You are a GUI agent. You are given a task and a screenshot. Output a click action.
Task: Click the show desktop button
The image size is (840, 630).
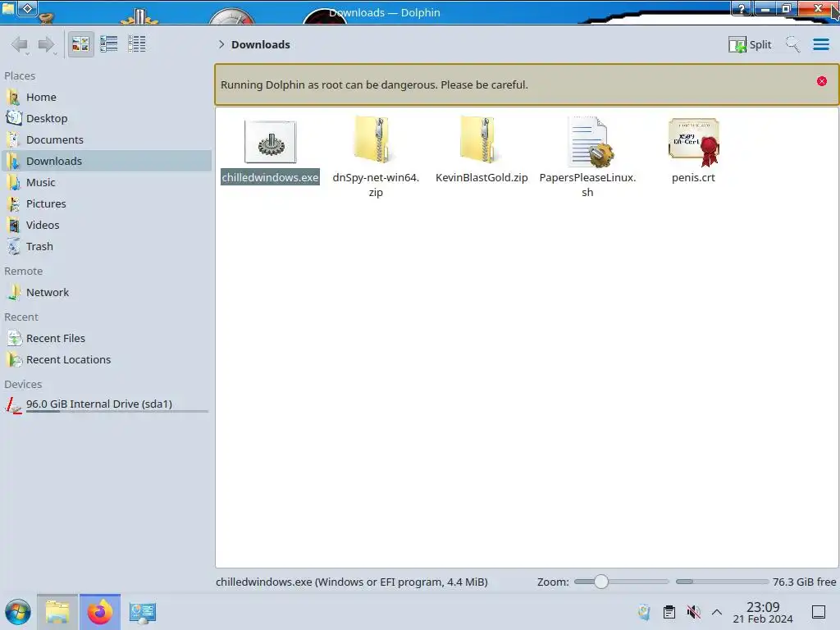click(x=819, y=612)
